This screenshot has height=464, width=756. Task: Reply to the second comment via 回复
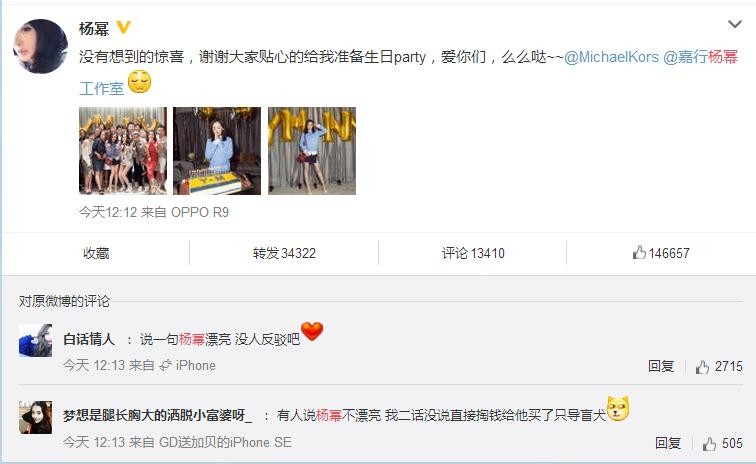pos(668,443)
